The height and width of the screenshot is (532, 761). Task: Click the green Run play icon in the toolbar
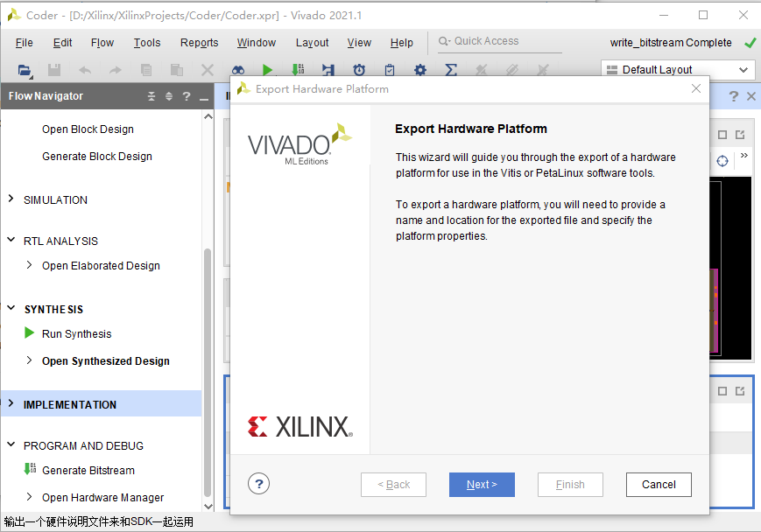pyautogui.click(x=267, y=70)
